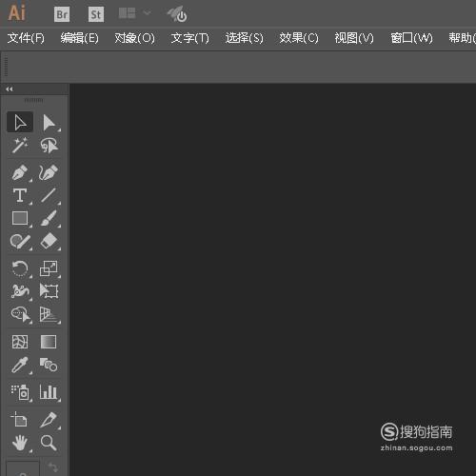Collapse the toolbar with double-arrow

point(10,89)
